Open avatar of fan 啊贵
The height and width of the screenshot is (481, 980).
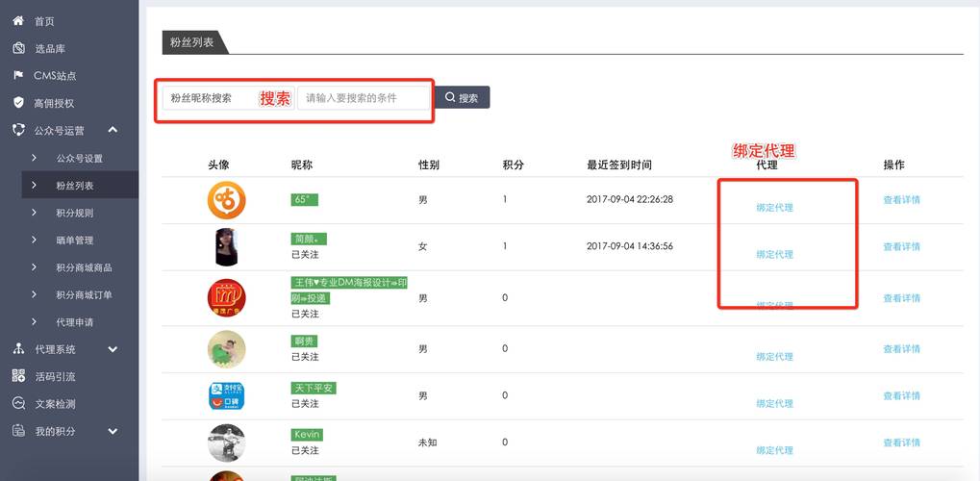pyautogui.click(x=226, y=349)
